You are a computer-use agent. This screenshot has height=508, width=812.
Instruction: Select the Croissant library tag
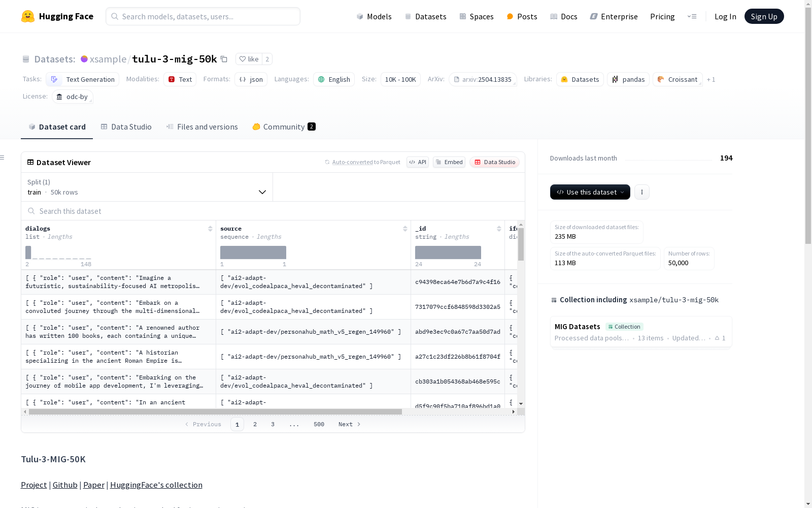point(678,79)
